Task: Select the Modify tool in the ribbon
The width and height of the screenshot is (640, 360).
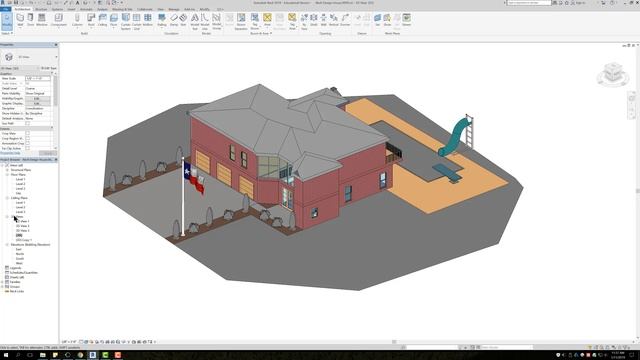Action: 7,21
